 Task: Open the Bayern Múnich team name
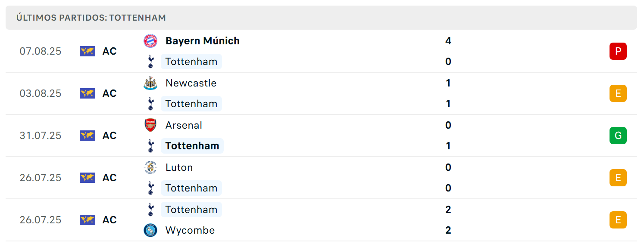(203, 41)
